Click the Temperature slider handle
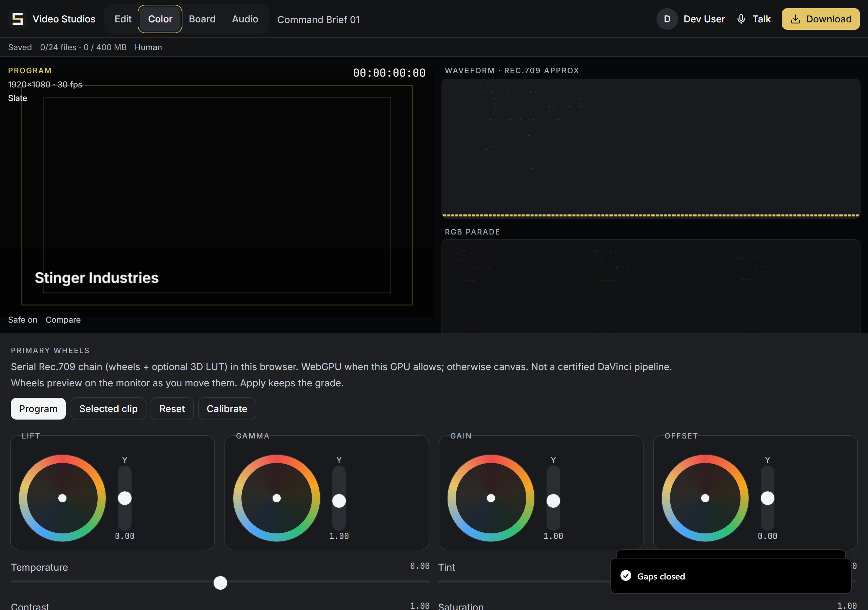868x610 pixels. tap(220, 583)
